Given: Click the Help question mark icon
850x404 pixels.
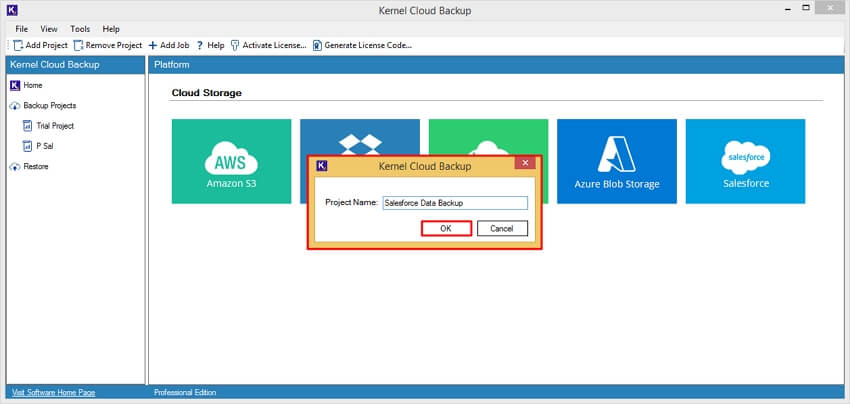Looking at the screenshot, I should pyautogui.click(x=199, y=46).
